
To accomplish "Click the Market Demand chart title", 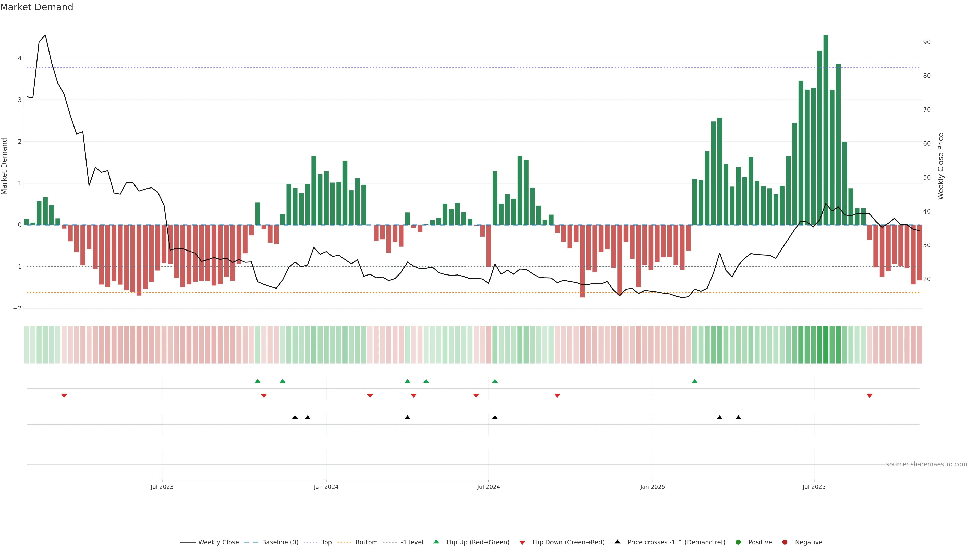I will 37,7.
